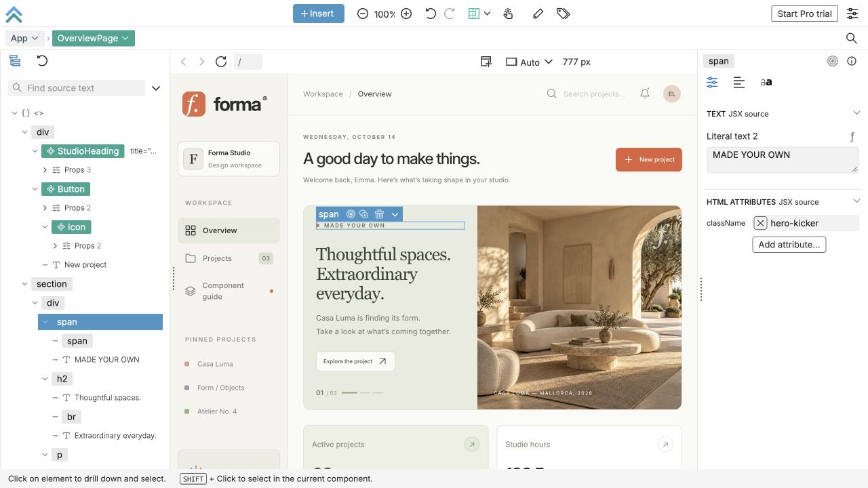Click the Find source text field
This screenshot has width=868, height=488.
pos(77,88)
